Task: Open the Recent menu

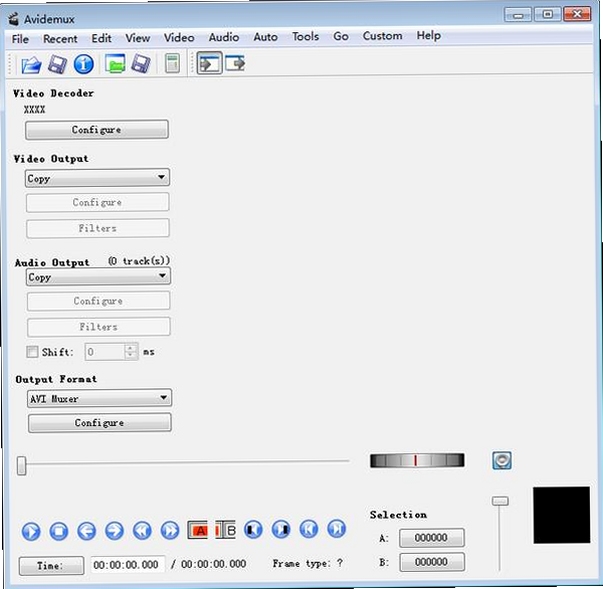Action: click(60, 39)
